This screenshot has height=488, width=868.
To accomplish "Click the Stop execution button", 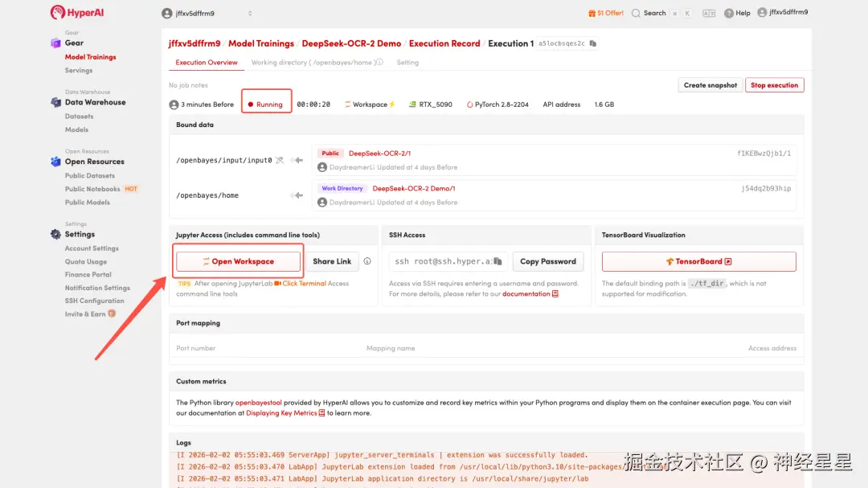I will 775,84.
